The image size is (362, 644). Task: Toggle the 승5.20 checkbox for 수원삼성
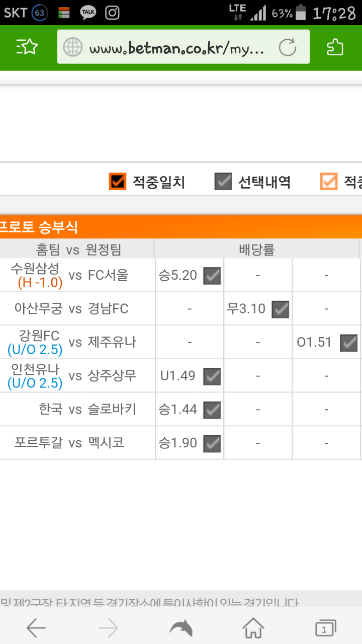click(x=212, y=276)
